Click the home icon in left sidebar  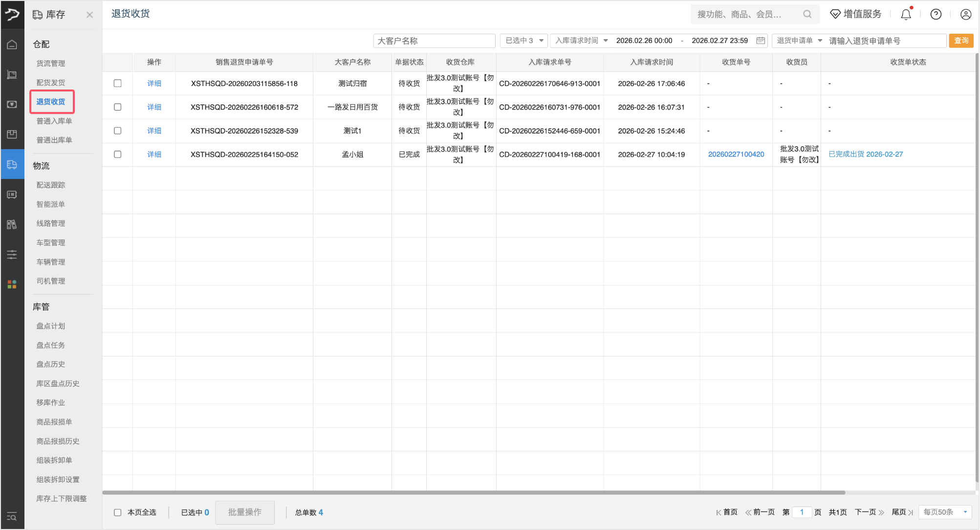[12, 44]
